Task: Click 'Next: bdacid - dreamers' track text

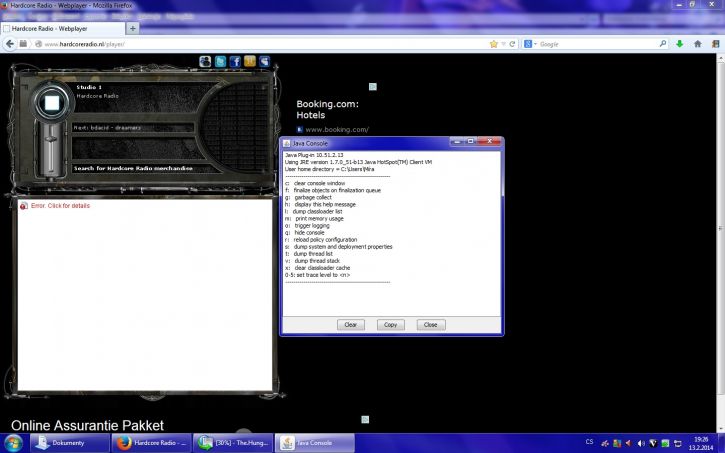Action: pyautogui.click(x=107, y=128)
